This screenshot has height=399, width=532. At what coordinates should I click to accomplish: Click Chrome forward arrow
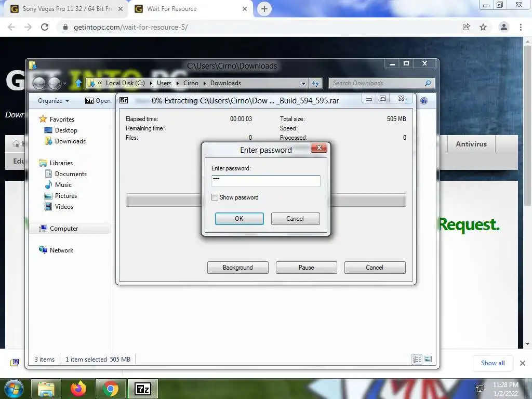click(28, 27)
